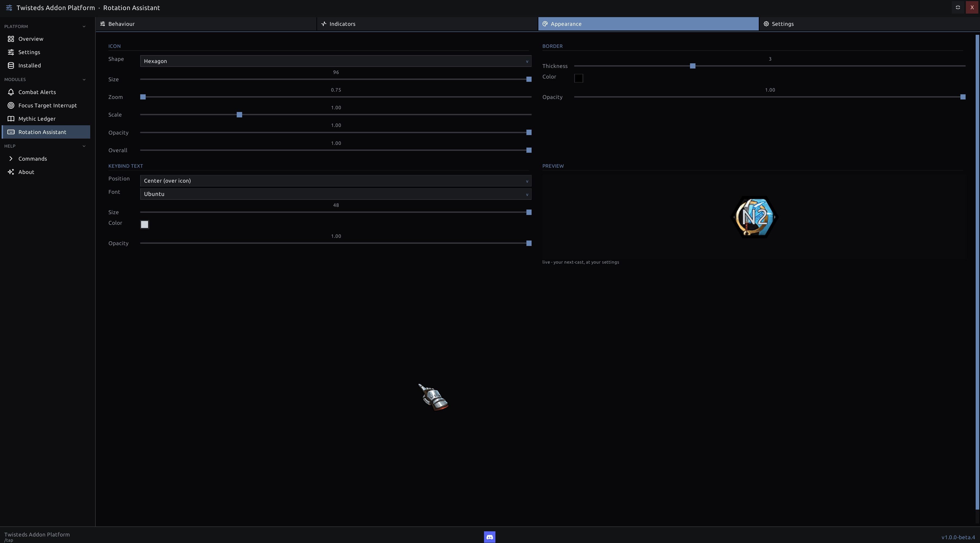Collapse the PLATFORM sidebar section
Image resolution: width=980 pixels, height=543 pixels.
tap(46, 26)
